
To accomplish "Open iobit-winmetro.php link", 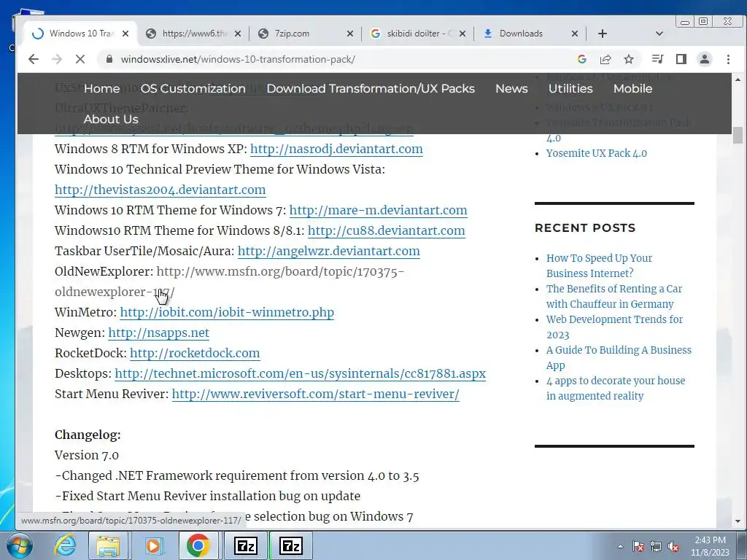I will click(x=227, y=313).
